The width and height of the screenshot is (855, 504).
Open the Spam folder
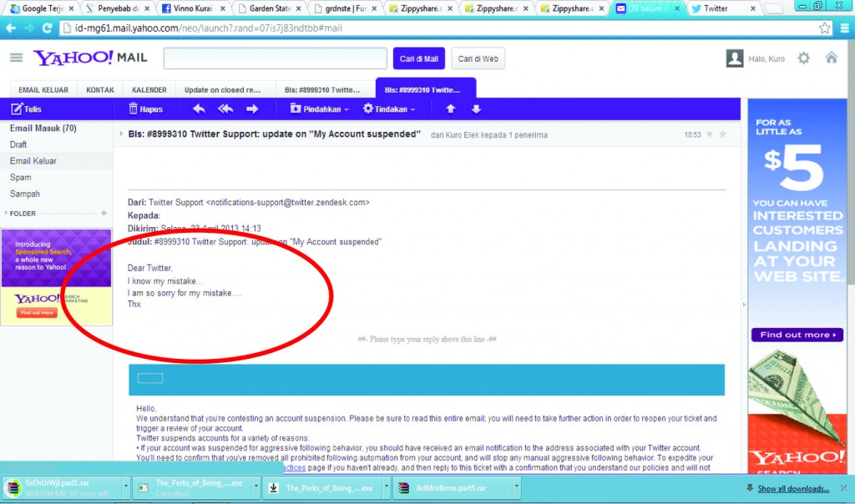click(x=20, y=177)
